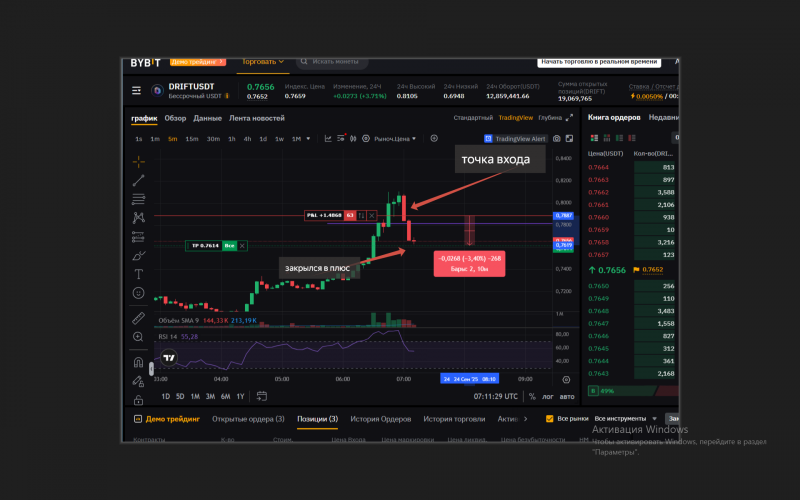Expand chart with diagonal arrows icon

point(569,118)
